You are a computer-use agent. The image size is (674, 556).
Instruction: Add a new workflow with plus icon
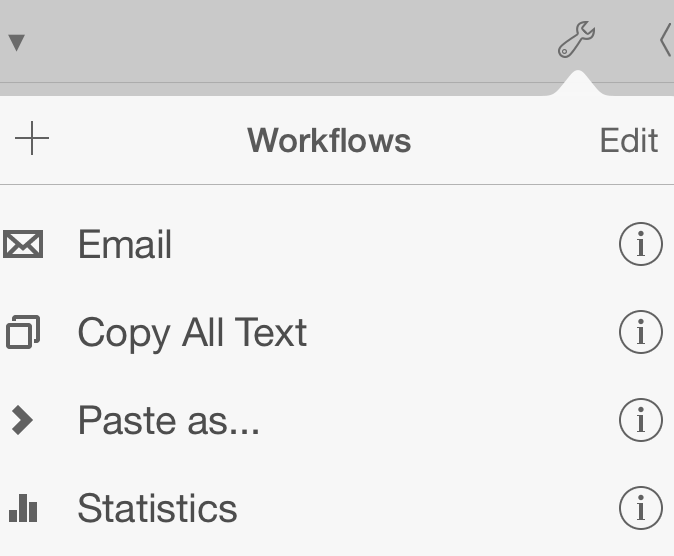click(33, 139)
